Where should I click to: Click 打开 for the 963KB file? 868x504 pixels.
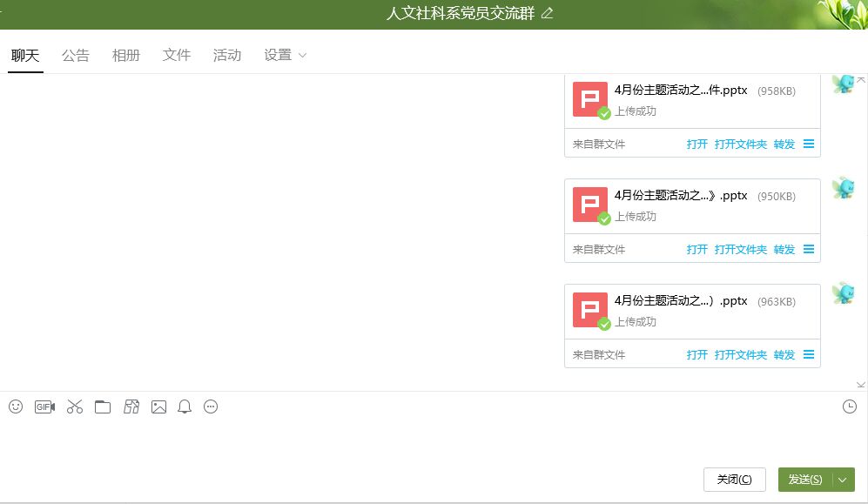pyautogui.click(x=697, y=354)
